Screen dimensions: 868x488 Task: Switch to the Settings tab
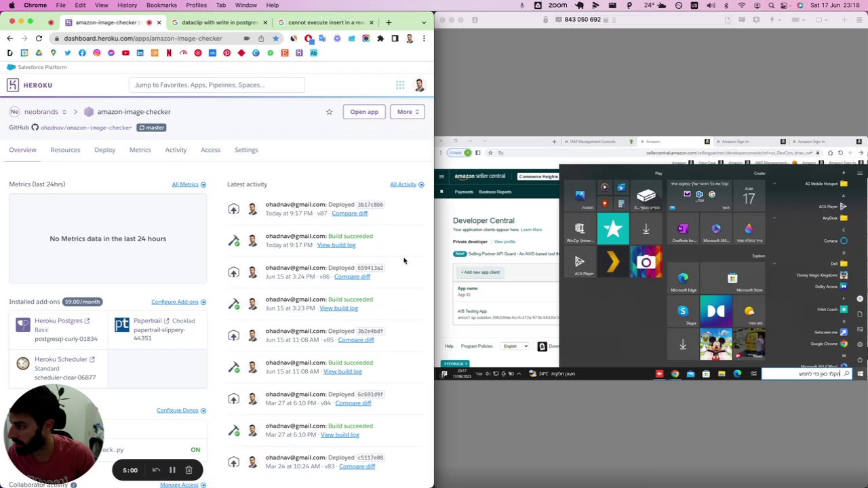coord(246,150)
